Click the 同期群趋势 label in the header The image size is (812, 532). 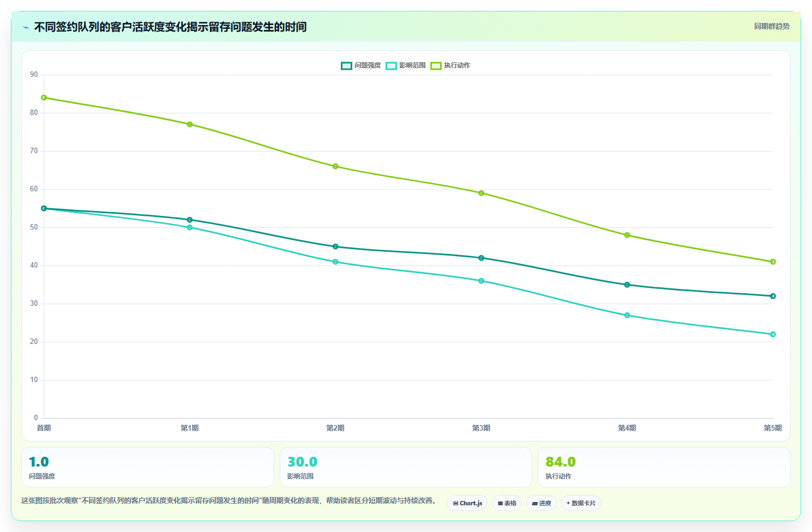772,26
